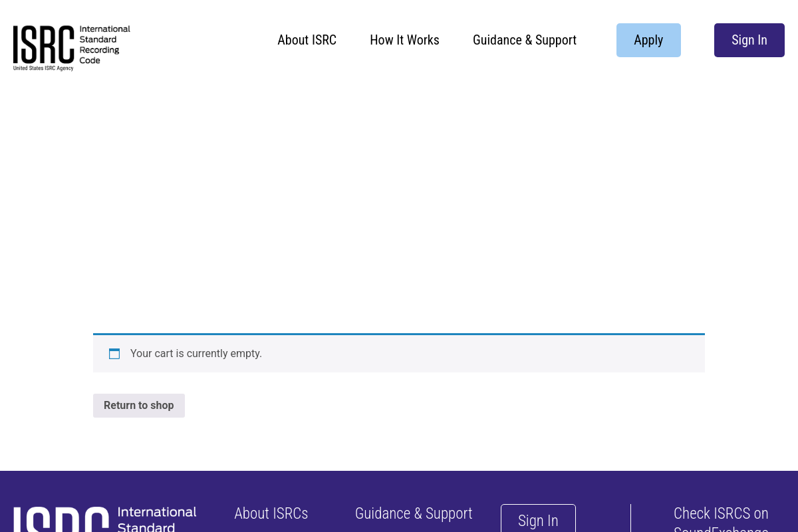The width and height of the screenshot is (798, 532).
Task: Click the dark purple Sign In button in the header
Action: (749, 40)
